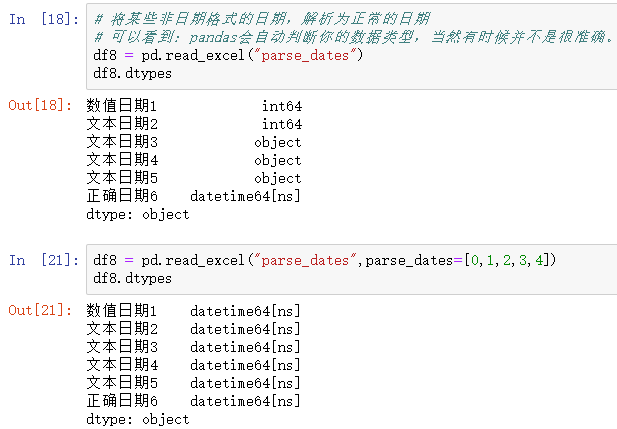
Task: Select 文本日期2 datetime64[ns] row in Out[21]
Action: point(194,329)
